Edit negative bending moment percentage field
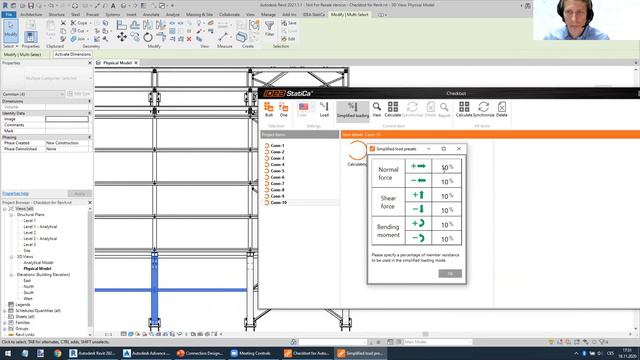Viewport: 640px width, 360px height. pyautogui.click(x=447, y=238)
